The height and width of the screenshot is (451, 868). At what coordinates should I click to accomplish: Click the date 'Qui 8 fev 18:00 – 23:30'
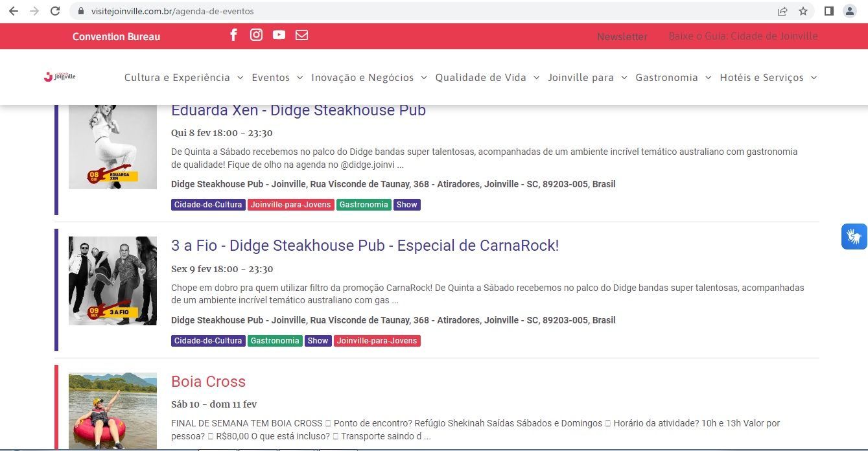222,133
